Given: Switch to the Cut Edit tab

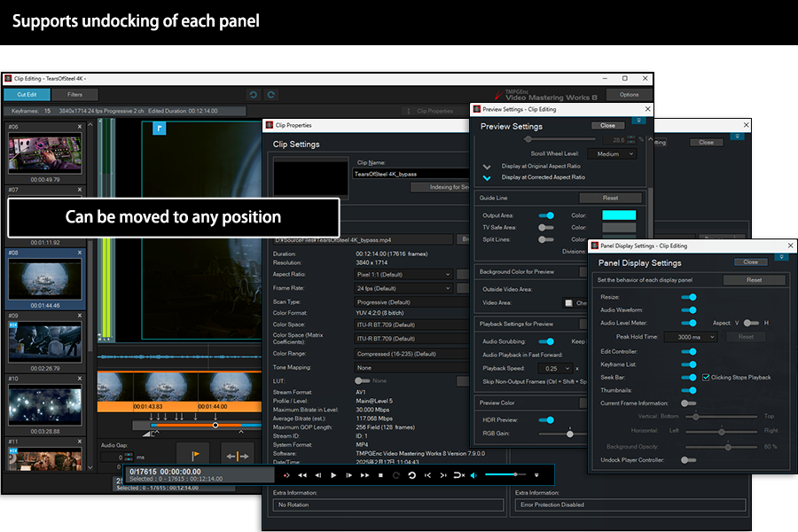Looking at the screenshot, I should coord(27,95).
